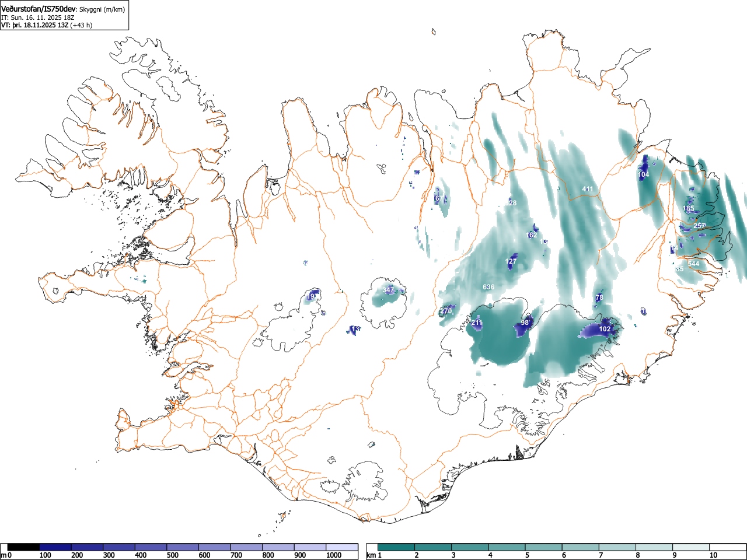Image resolution: width=747 pixels, height=560 pixels.
Task: Click the visibility value '270' on the map
Action: [446, 311]
